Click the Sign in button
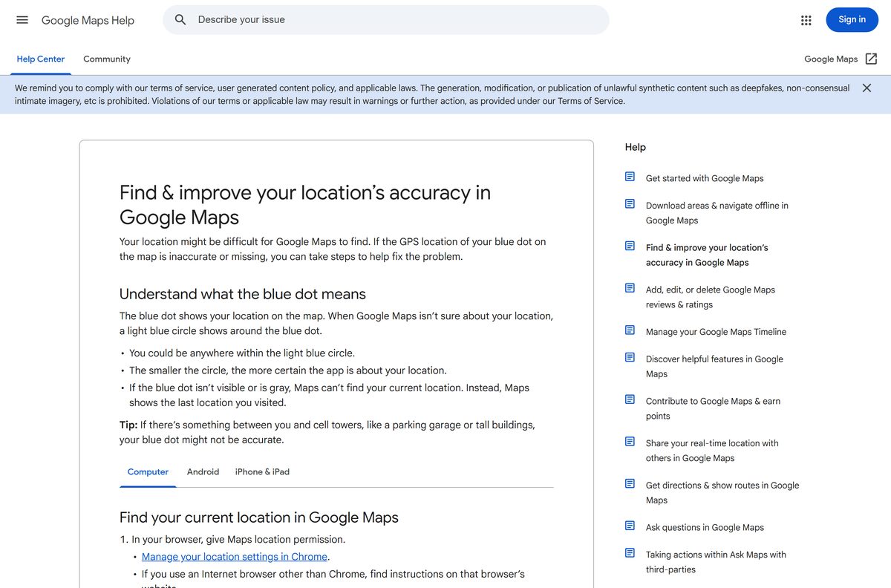The image size is (891, 588). coord(852,20)
